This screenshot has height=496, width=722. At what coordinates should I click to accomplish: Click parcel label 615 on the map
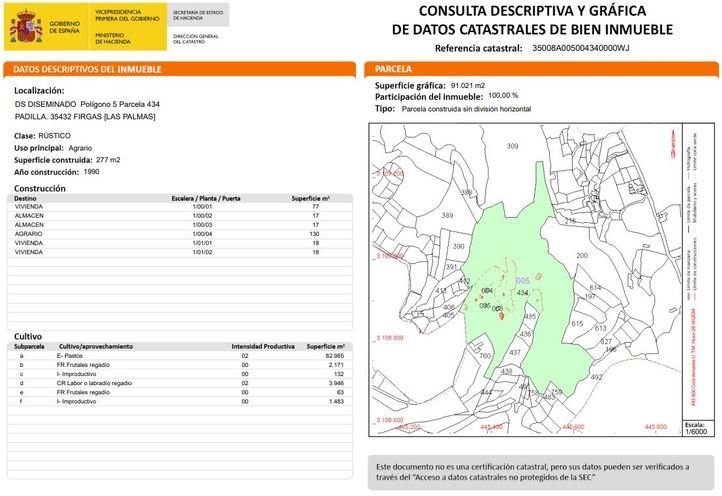point(577,323)
